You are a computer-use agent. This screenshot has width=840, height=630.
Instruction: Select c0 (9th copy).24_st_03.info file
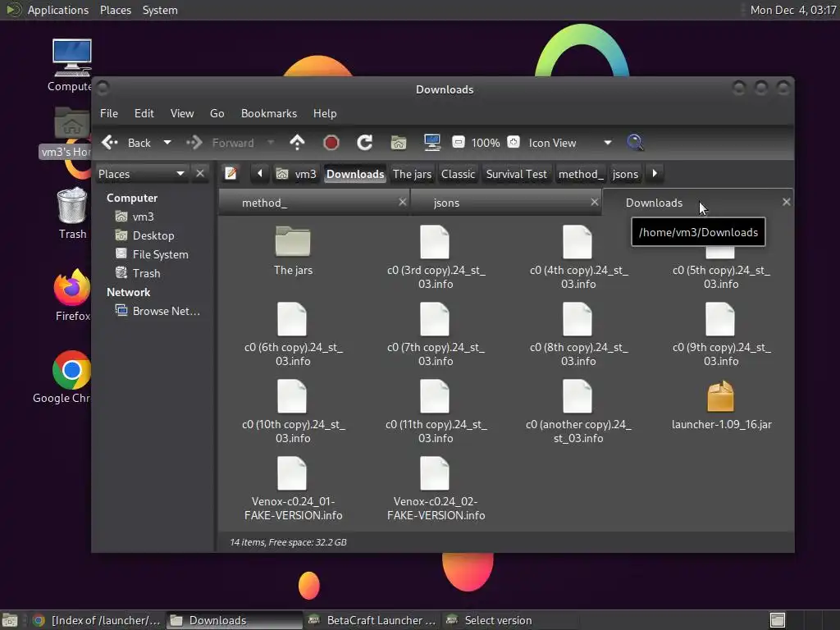tap(720, 319)
